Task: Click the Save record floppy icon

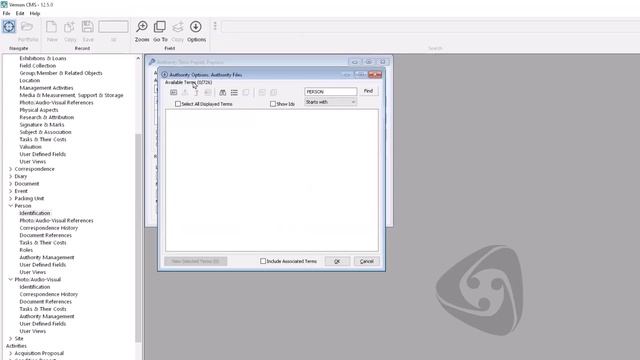Action: click(87, 27)
